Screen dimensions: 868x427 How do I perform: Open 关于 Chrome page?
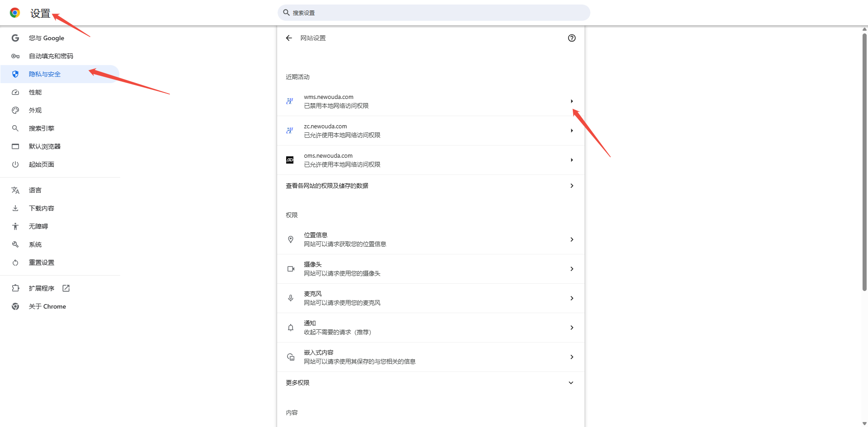coord(47,306)
